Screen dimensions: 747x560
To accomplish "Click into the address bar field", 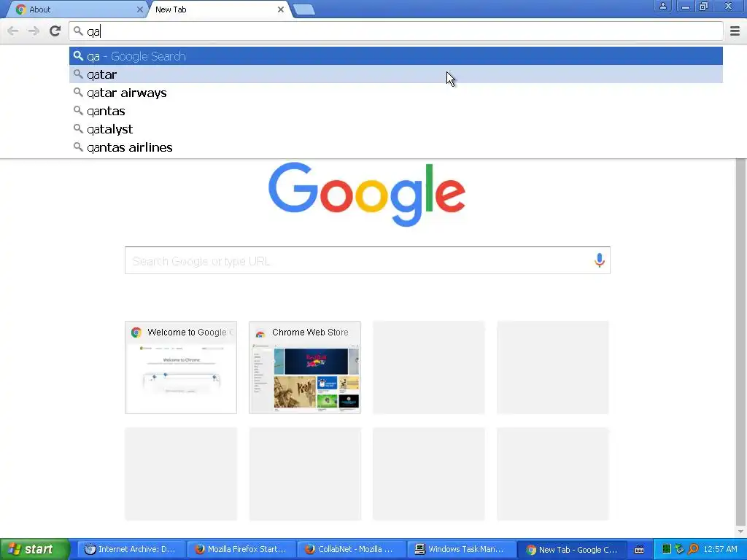I will (396, 31).
